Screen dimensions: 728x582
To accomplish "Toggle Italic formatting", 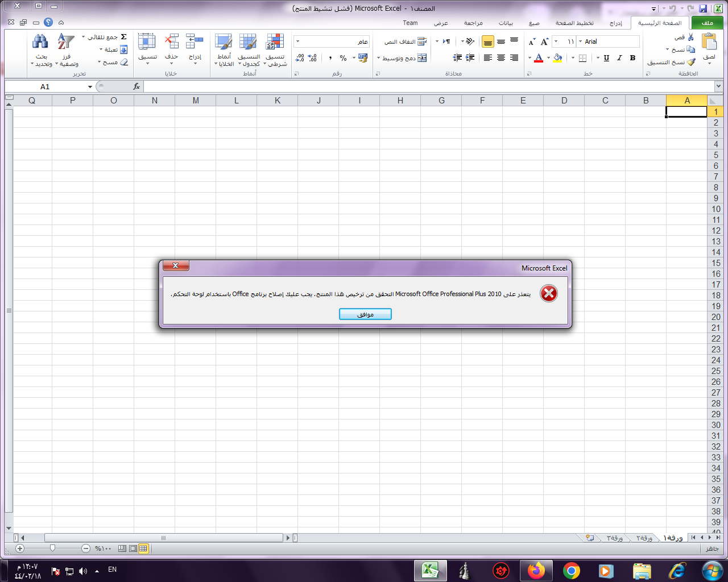I will click(x=619, y=58).
